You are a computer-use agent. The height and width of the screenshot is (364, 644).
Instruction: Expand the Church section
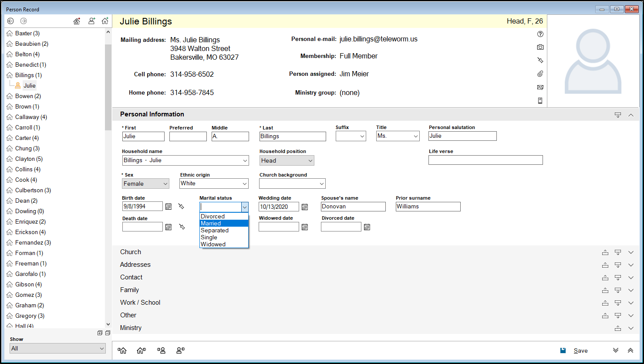click(631, 252)
